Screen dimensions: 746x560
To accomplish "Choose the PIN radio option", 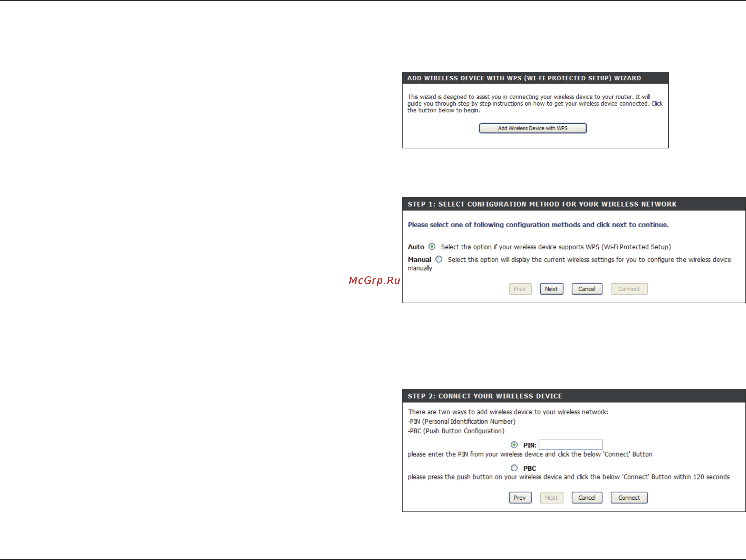I will point(514,445).
